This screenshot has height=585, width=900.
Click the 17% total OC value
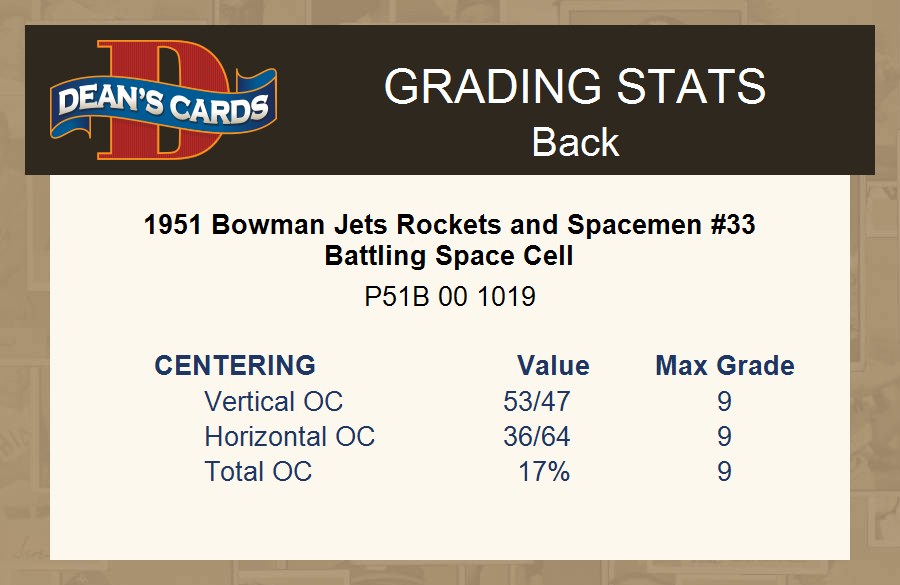[x=544, y=472]
